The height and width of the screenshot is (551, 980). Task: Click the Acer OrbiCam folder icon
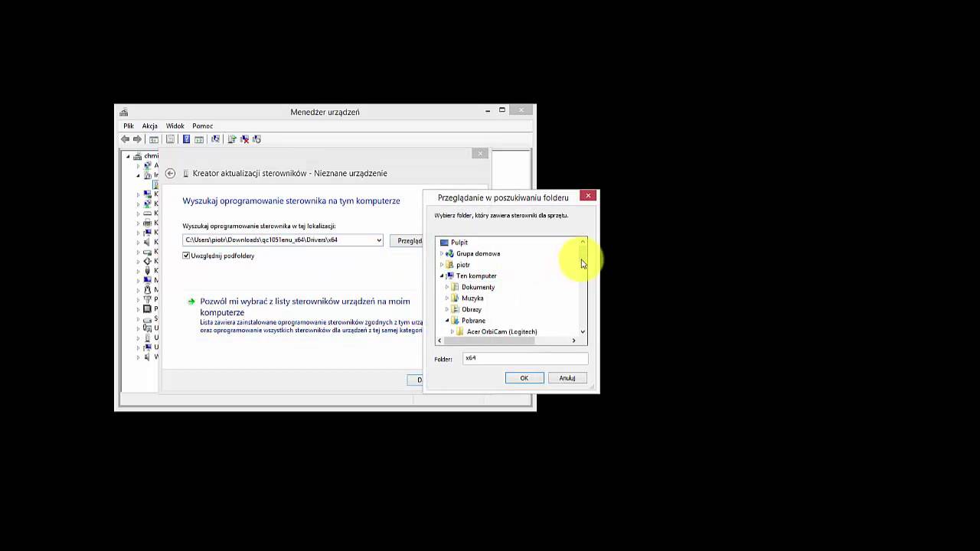point(460,332)
